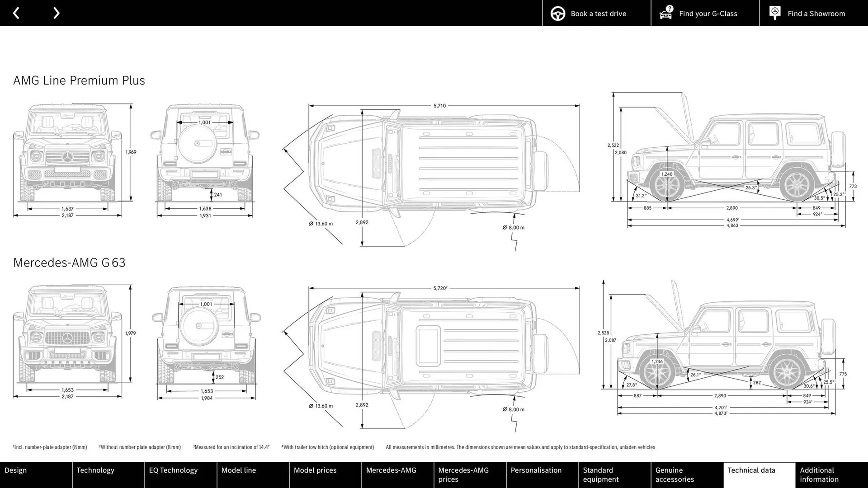Click the showroom locator pin icon

point(775,13)
